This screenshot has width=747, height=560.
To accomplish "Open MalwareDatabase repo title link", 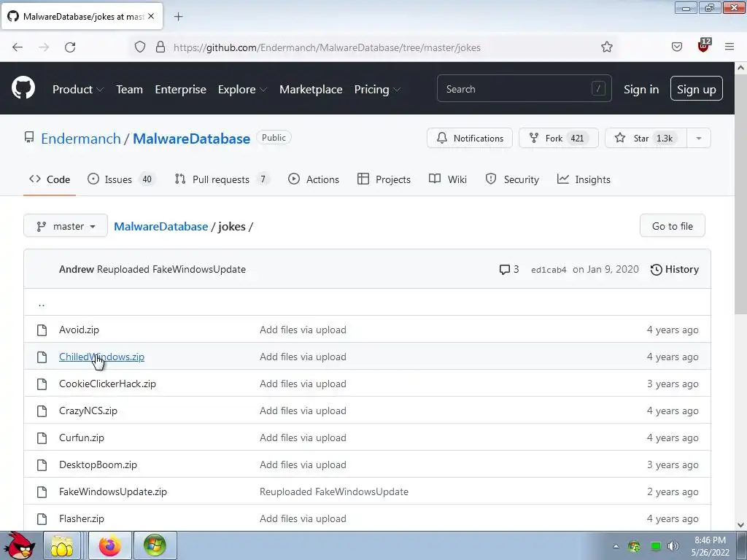I will [x=191, y=139].
